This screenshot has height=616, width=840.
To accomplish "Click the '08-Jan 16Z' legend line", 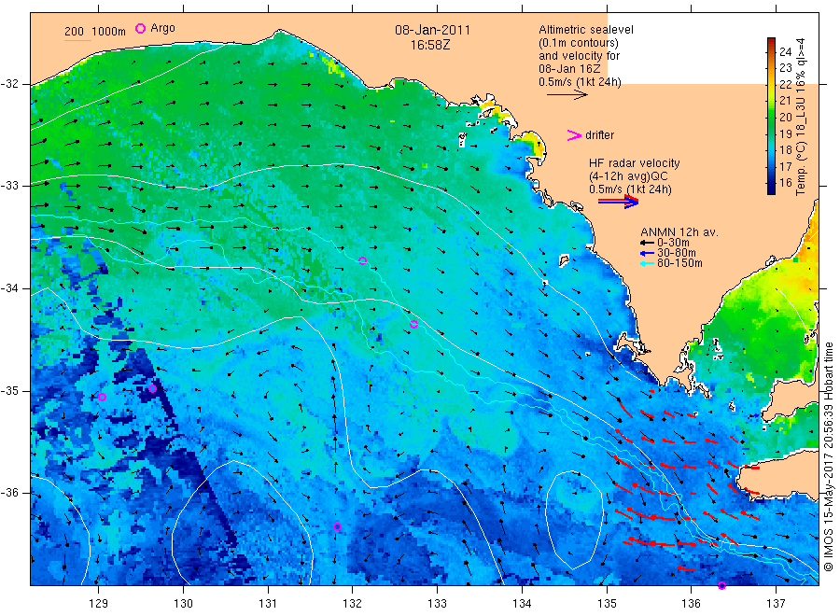I will coord(569,69).
